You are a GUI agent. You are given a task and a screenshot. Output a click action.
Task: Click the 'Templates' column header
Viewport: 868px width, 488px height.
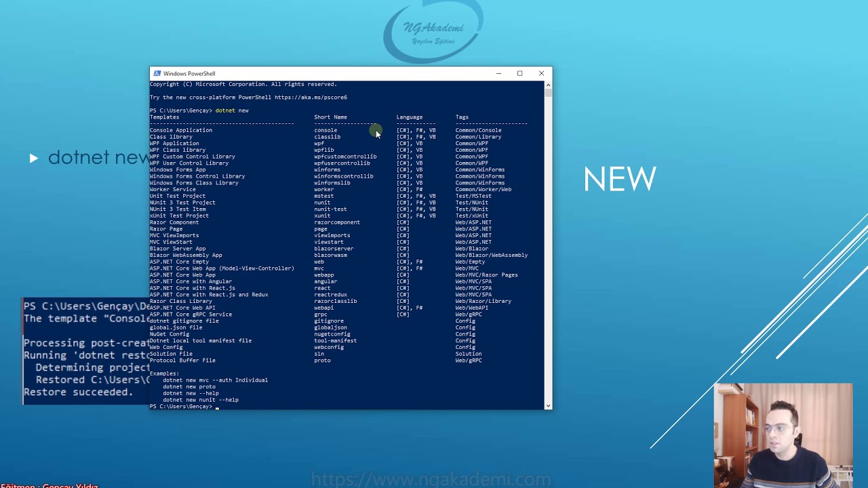[164, 117]
